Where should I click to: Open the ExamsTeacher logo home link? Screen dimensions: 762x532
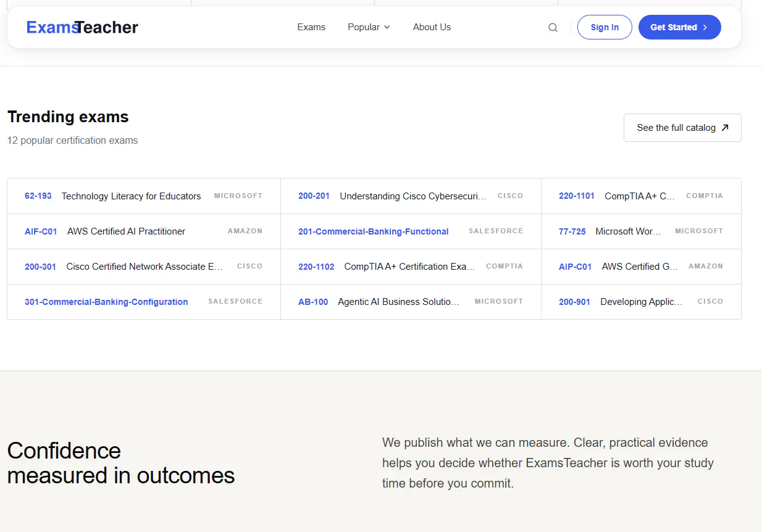82,27
